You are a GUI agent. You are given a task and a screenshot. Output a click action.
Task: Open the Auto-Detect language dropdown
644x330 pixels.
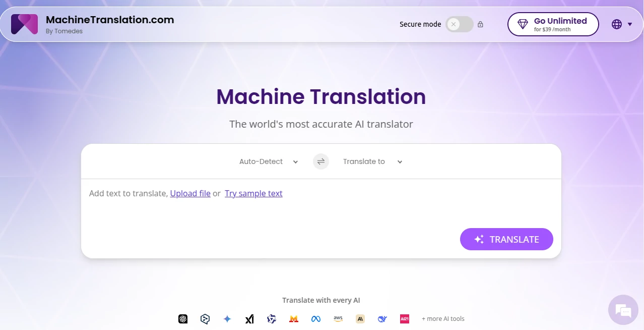point(268,161)
